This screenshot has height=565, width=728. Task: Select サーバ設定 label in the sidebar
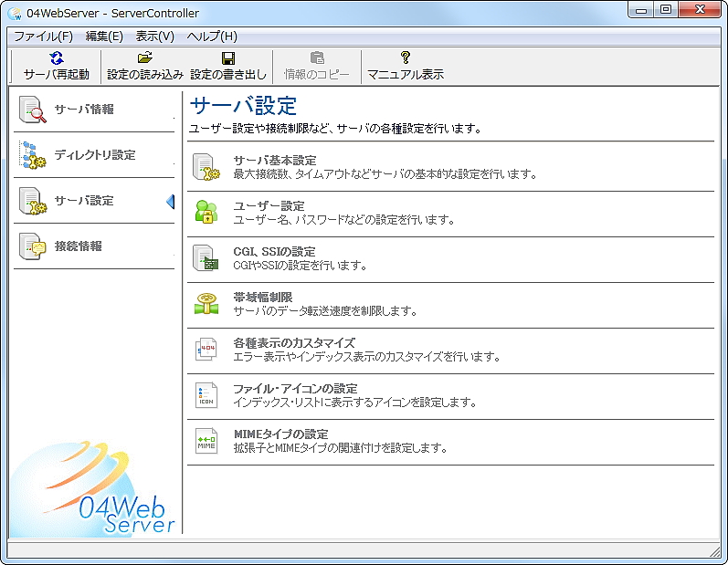point(84,201)
